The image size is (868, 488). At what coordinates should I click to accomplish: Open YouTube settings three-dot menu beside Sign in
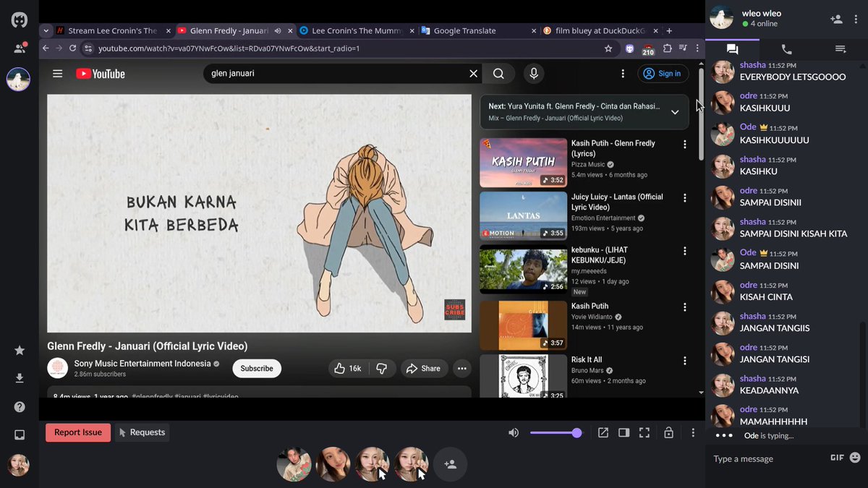pyautogui.click(x=623, y=74)
